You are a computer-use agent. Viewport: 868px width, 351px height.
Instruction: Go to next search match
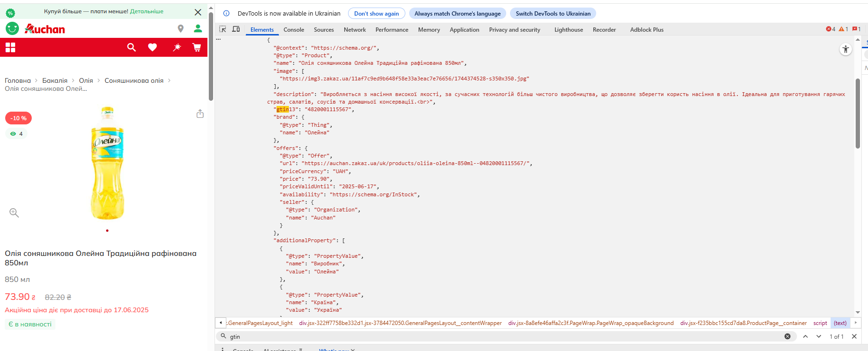819,336
